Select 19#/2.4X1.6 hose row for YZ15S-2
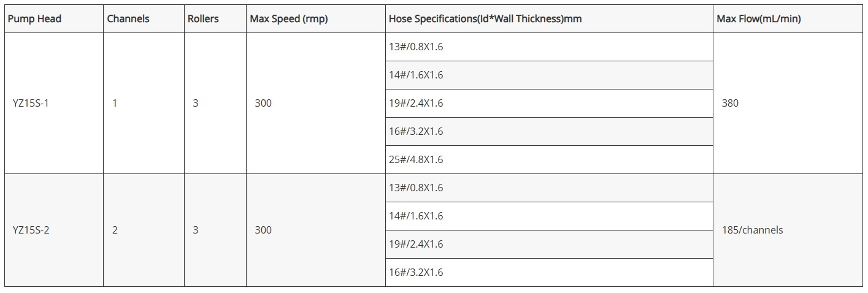 pyautogui.click(x=416, y=245)
